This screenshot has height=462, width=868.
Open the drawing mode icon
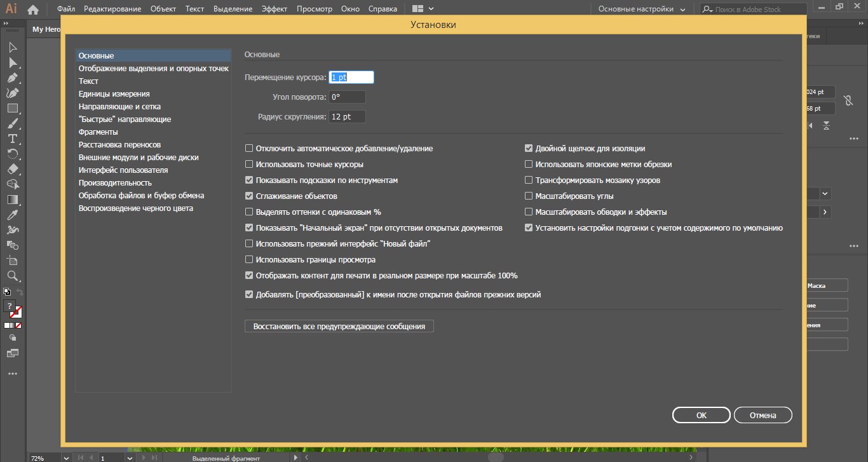[x=12, y=337]
